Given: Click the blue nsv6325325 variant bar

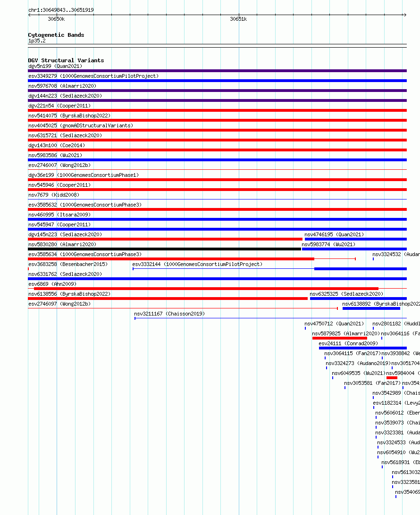Looking at the screenshot, I should (358, 299).
